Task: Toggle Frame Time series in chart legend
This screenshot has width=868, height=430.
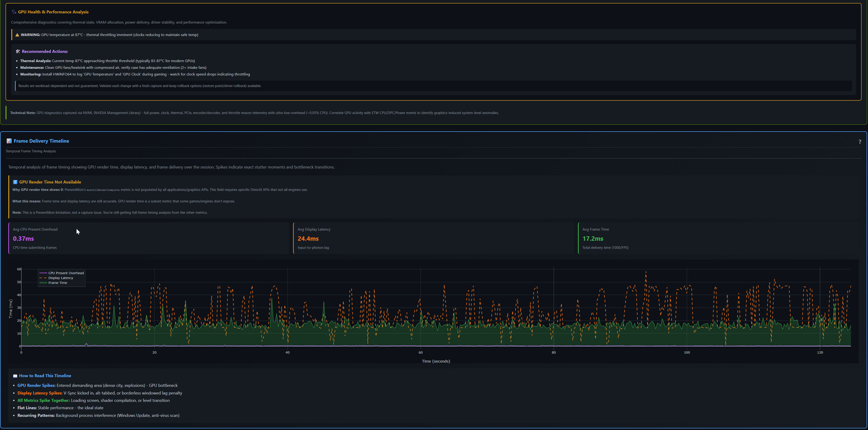Action: point(53,283)
